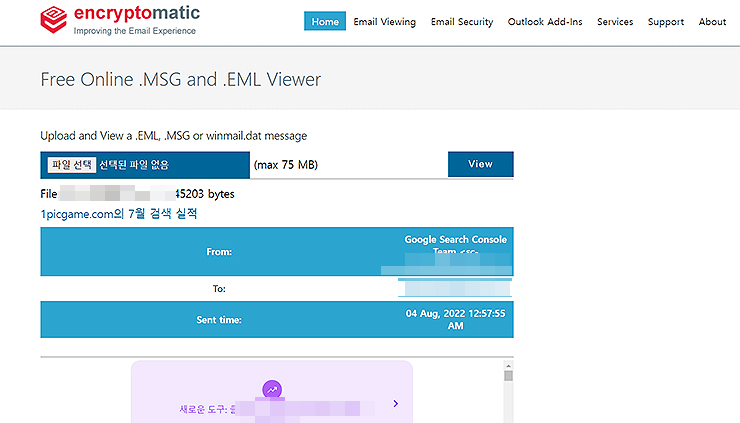The width and height of the screenshot is (740, 423).
Task: Open the Email Viewing menu
Action: 385,22
